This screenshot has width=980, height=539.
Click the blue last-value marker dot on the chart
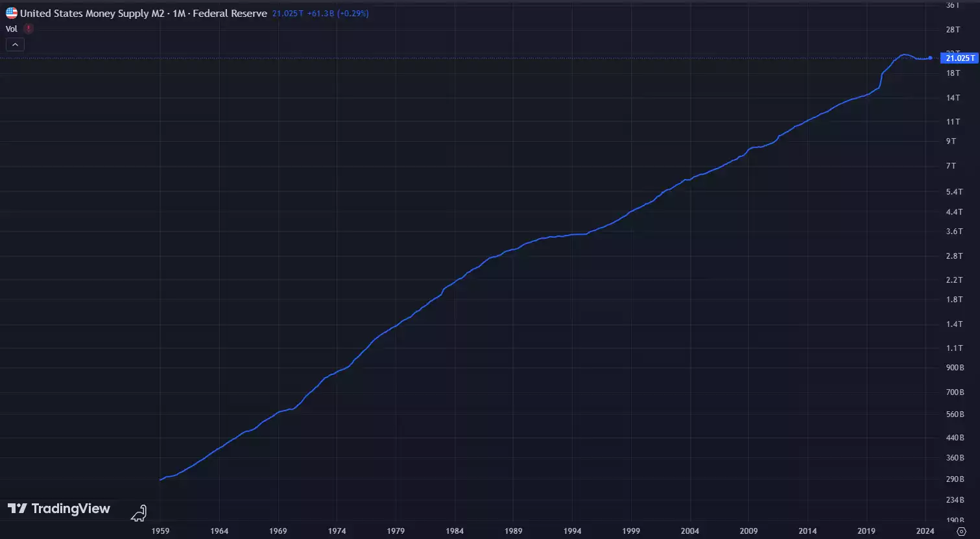[x=931, y=58]
